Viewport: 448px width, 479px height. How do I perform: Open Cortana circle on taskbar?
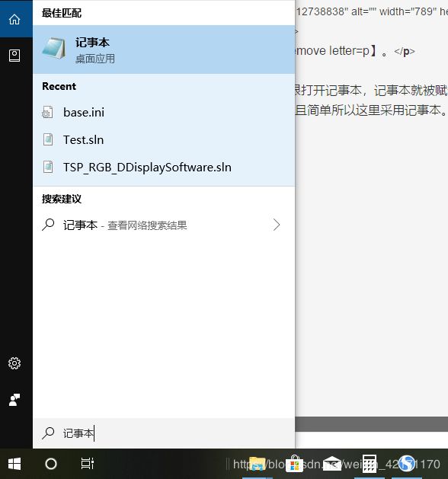pos(51,464)
